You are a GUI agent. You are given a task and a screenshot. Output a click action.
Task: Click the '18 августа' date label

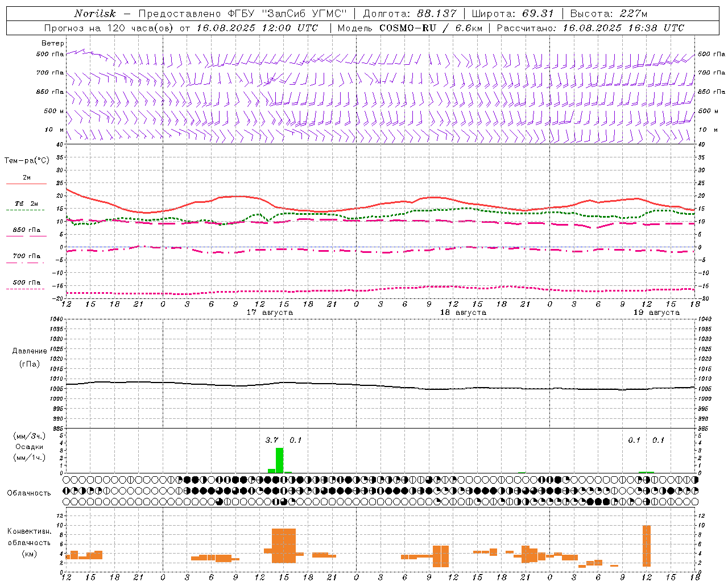[463, 313]
